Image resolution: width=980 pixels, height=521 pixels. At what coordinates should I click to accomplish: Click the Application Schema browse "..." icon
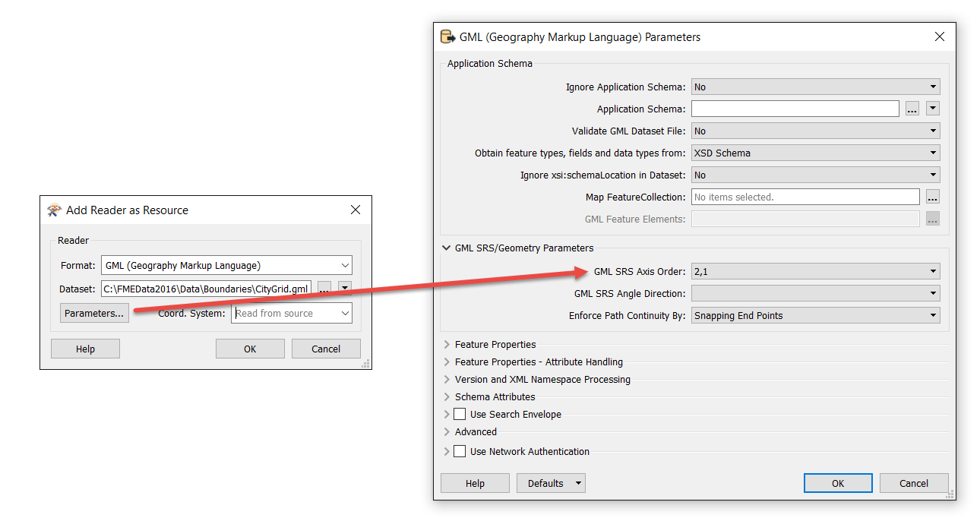[x=912, y=109]
